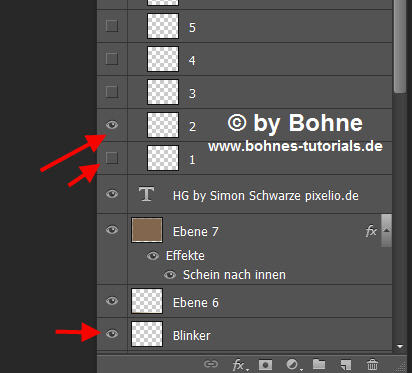
Task: Delete layer with the trash icon
Action: [372, 364]
